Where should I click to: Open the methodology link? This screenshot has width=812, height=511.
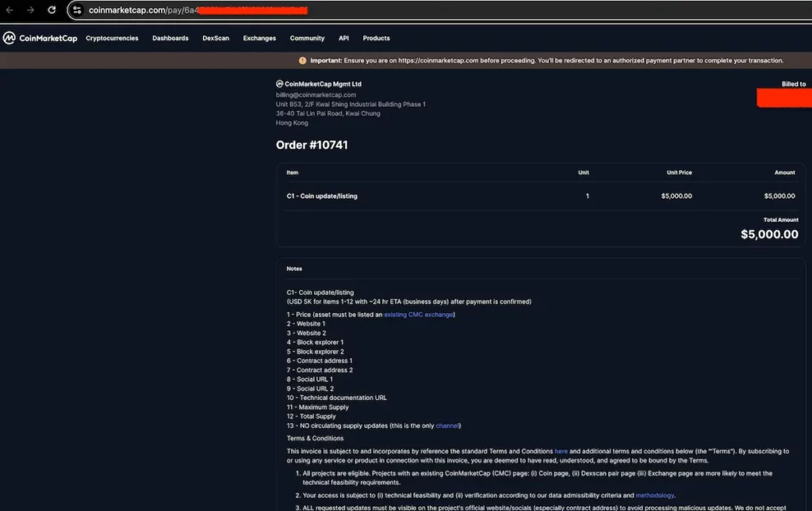tap(654, 495)
